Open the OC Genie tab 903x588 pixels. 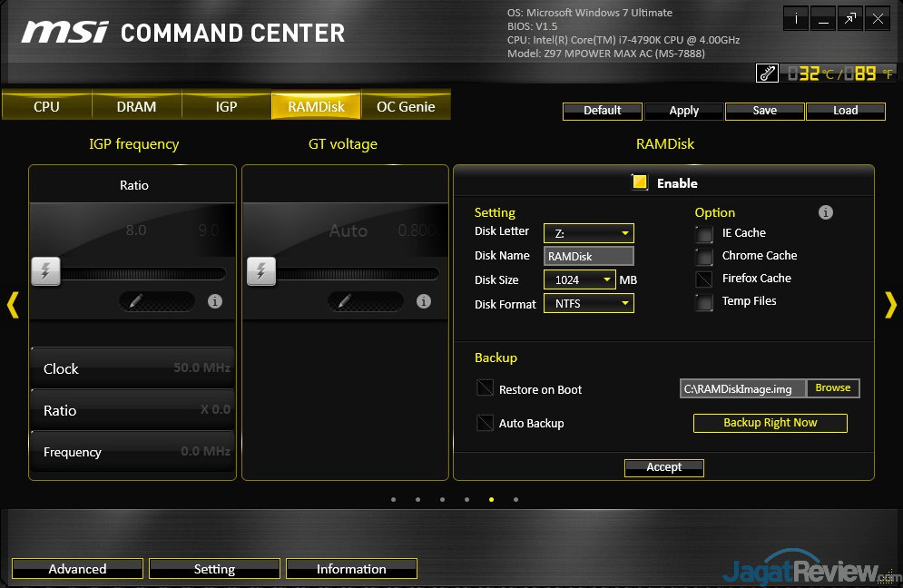[x=406, y=106]
